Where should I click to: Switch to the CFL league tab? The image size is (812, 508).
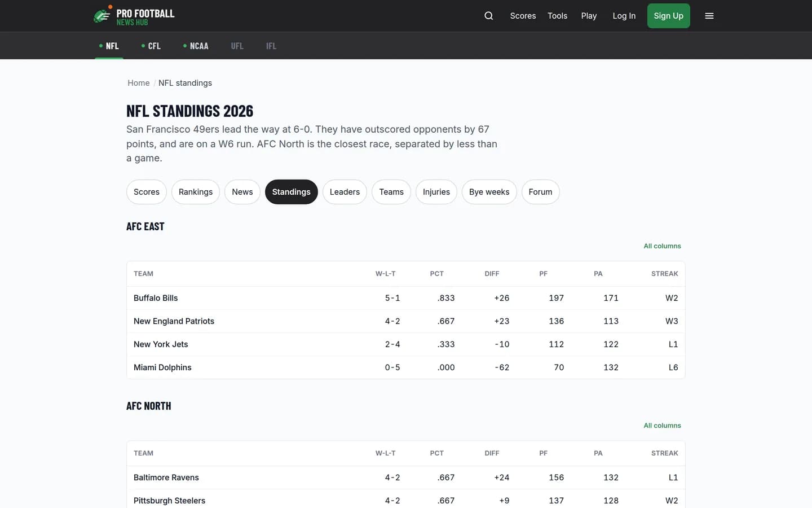[151, 46]
